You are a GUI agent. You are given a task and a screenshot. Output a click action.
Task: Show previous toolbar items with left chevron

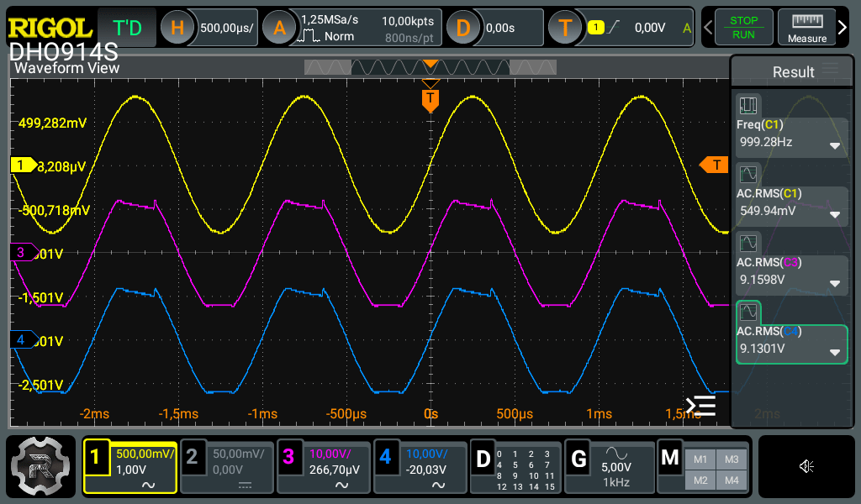coord(708,27)
